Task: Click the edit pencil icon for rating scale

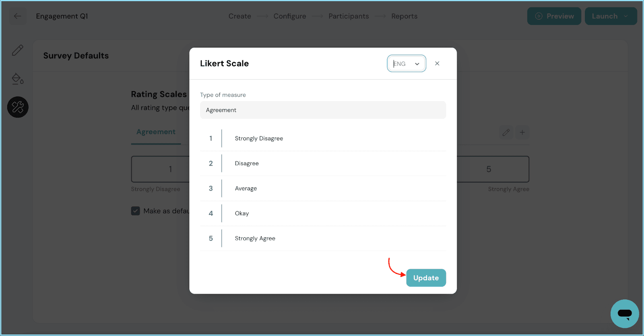Action: click(506, 133)
